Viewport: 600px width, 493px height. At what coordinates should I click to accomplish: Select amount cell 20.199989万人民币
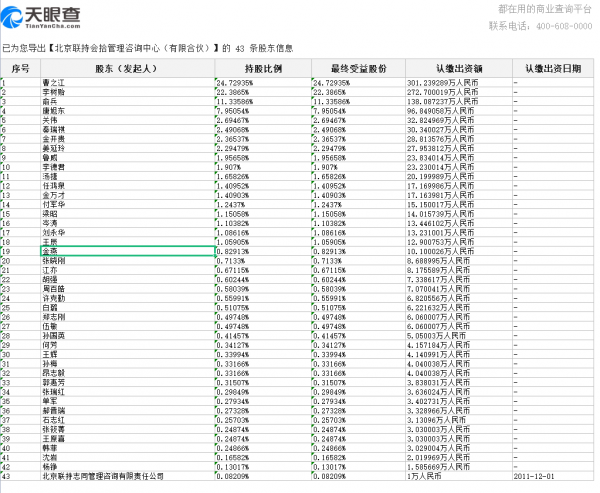point(459,176)
